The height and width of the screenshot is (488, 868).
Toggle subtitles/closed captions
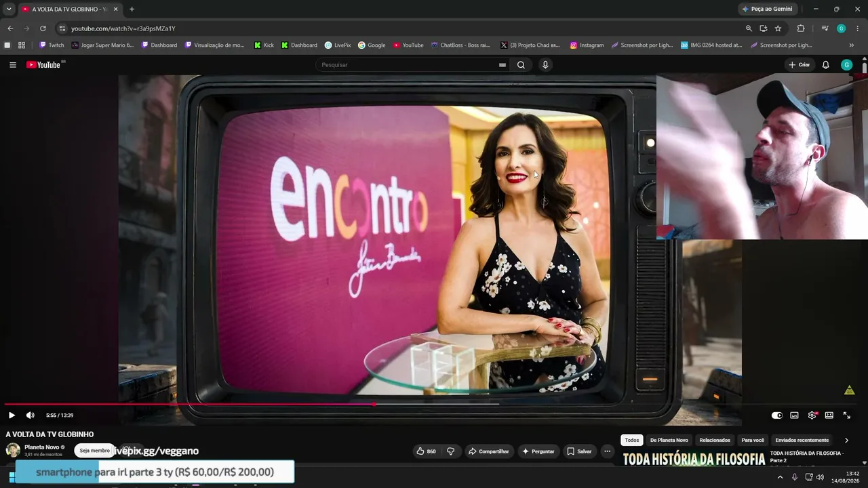click(x=794, y=415)
